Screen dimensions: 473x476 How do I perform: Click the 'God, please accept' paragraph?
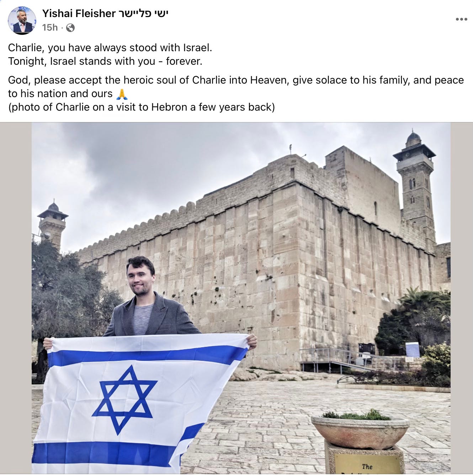tap(236, 87)
